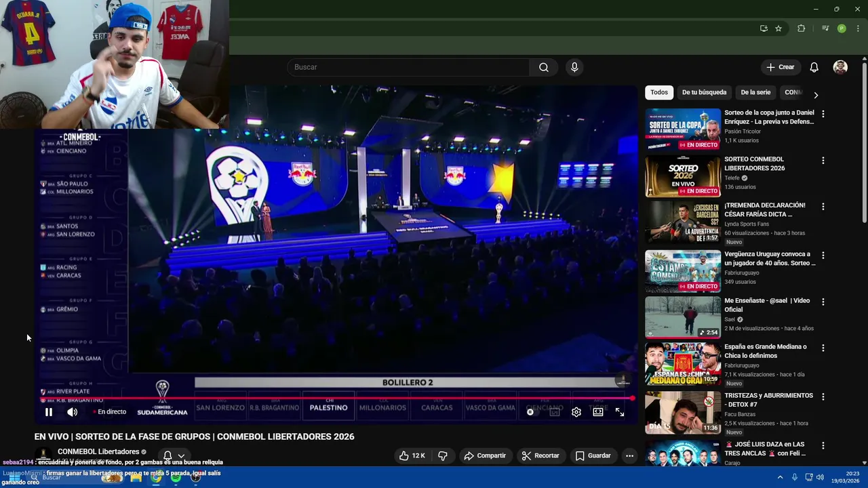
Task: Switch player to theater mode
Action: 598,412
